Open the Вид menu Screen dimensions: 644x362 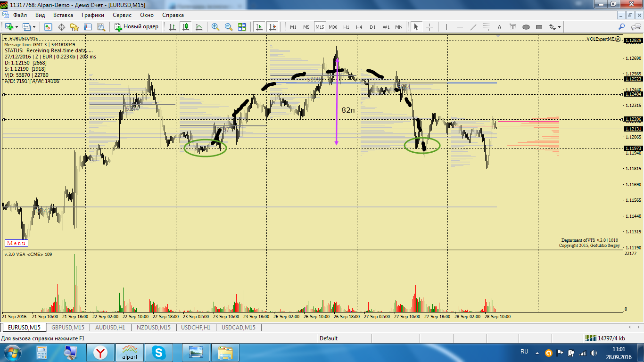tap(40, 15)
